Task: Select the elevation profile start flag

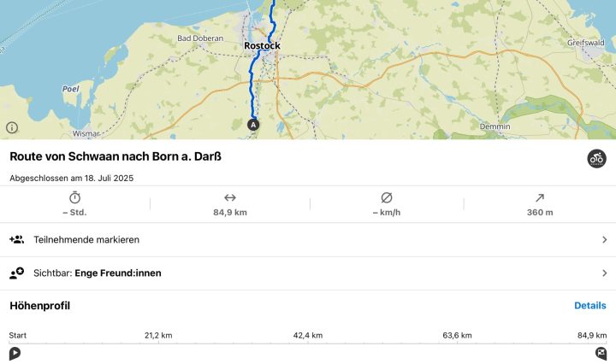Action: point(15,354)
